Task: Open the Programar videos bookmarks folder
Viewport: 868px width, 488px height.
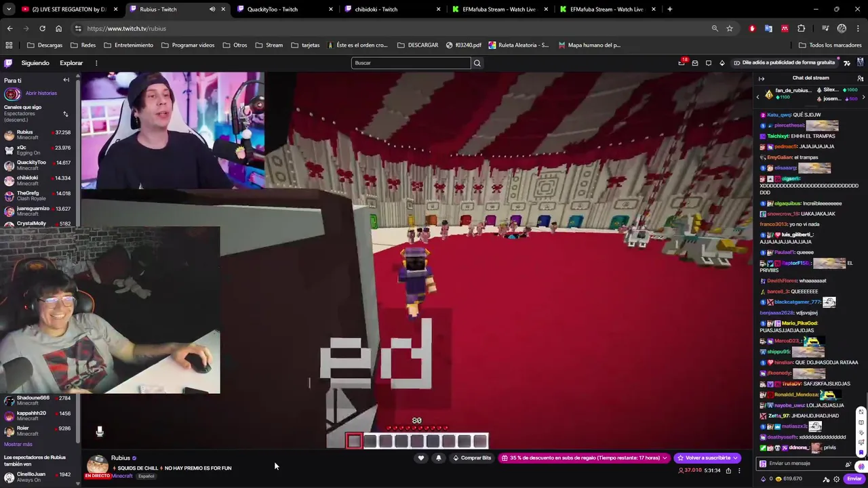Action: tap(188, 45)
